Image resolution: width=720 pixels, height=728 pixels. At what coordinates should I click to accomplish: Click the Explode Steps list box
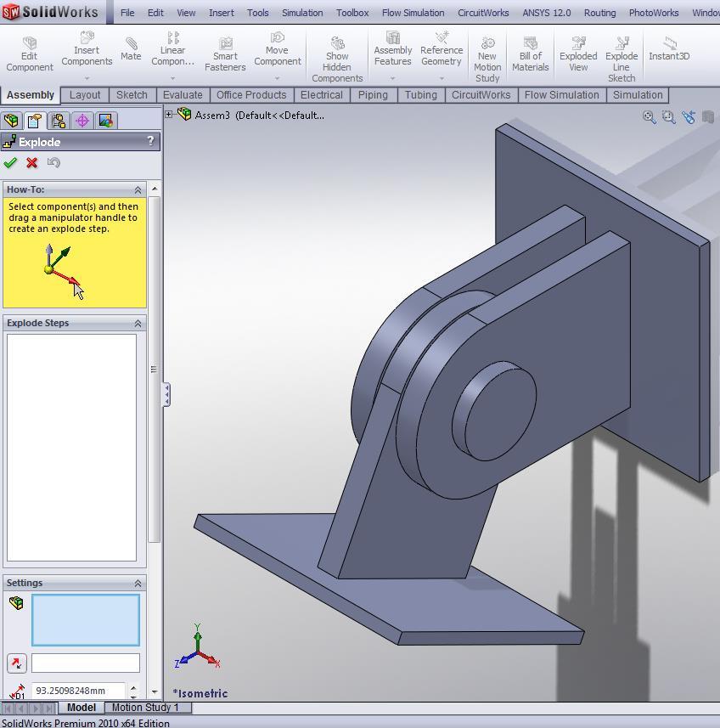72,448
